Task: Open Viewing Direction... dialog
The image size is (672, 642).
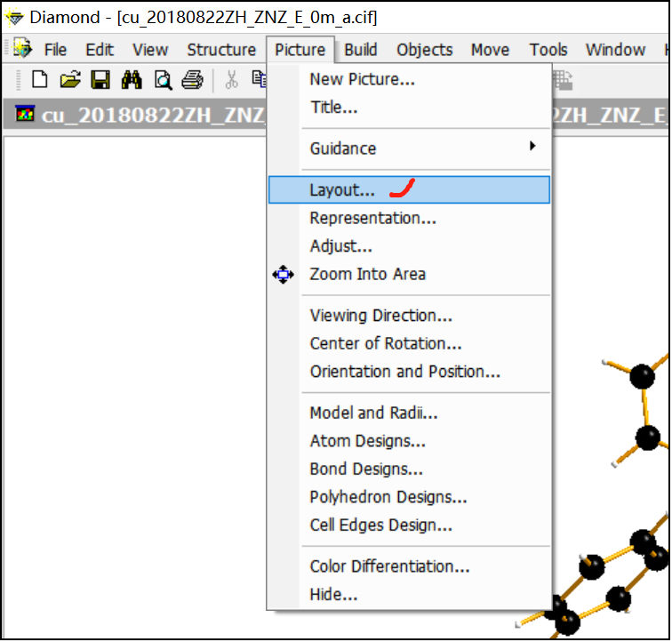Action: (x=380, y=316)
